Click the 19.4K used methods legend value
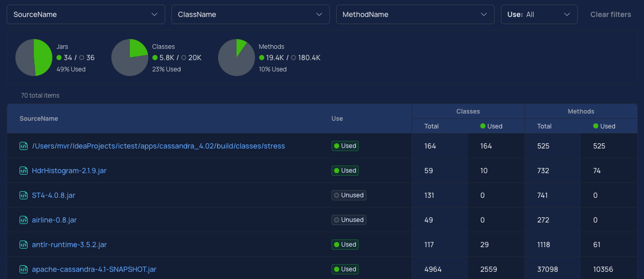 pos(272,58)
